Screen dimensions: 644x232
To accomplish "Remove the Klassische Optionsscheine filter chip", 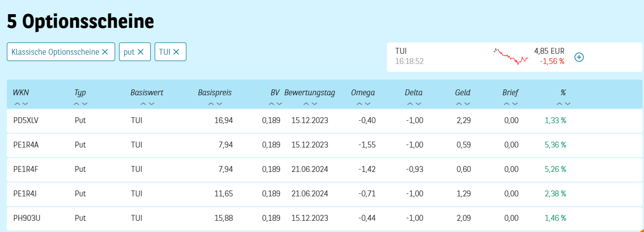I will 105,52.
